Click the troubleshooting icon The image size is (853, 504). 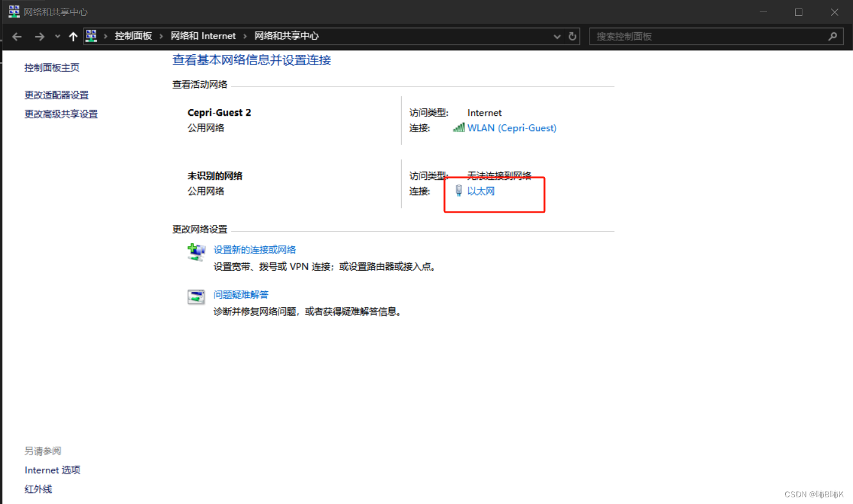tap(196, 297)
